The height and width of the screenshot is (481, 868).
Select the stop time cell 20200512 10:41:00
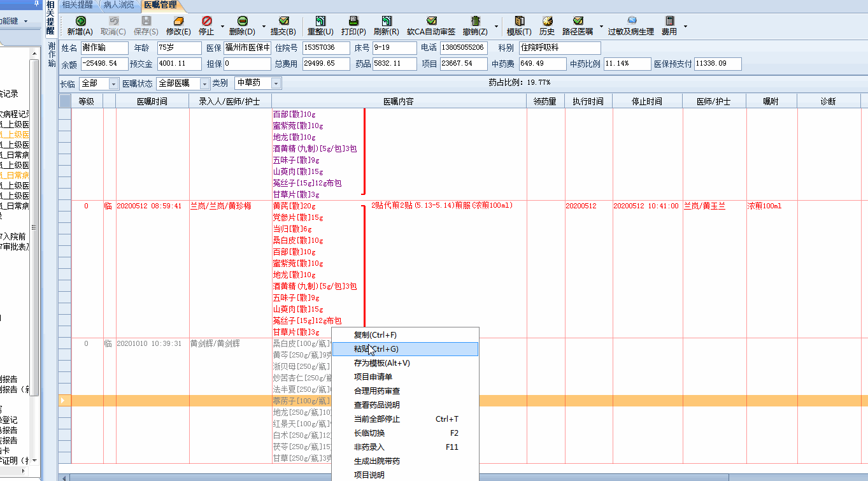pyautogui.click(x=646, y=206)
